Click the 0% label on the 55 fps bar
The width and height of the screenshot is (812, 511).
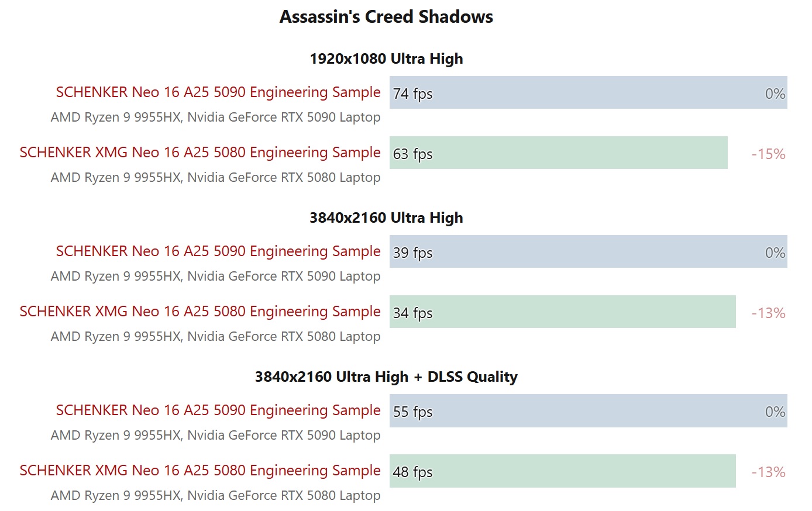coord(775,412)
